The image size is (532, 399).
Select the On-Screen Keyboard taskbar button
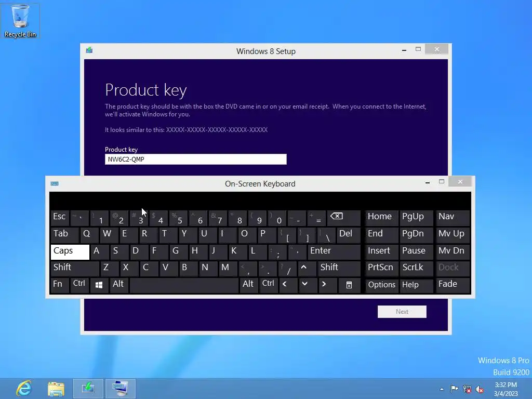tap(120, 389)
